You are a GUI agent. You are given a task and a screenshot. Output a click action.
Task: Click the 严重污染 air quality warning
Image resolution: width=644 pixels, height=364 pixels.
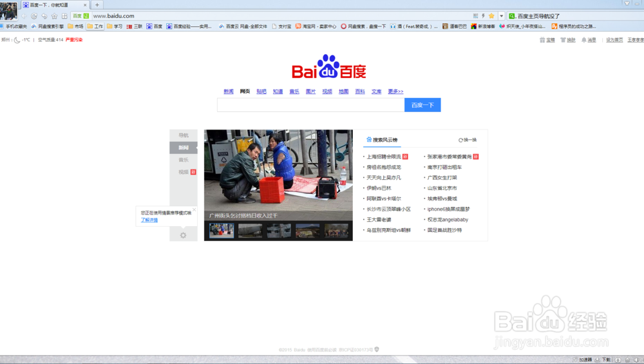click(x=74, y=40)
